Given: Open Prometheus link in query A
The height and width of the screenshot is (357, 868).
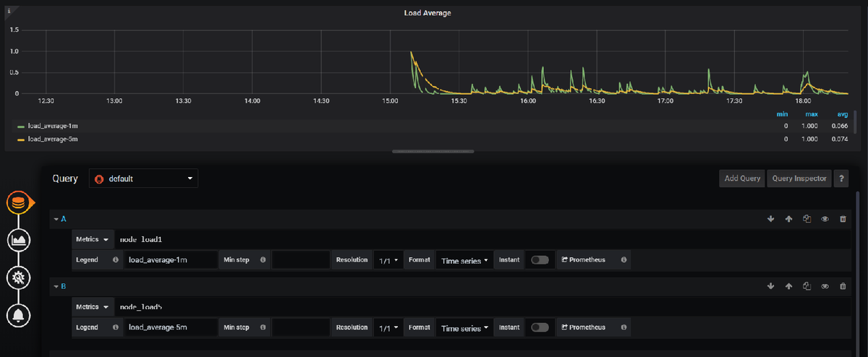Looking at the screenshot, I should 584,259.
